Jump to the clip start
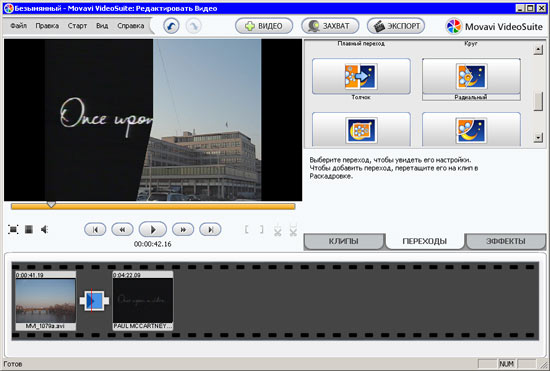 point(95,230)
